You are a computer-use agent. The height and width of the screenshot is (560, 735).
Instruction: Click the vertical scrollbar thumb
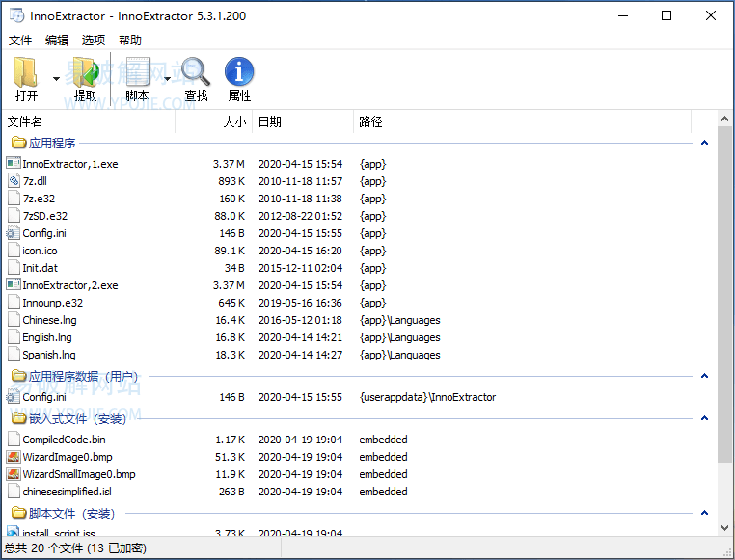(x=724, y=294)
